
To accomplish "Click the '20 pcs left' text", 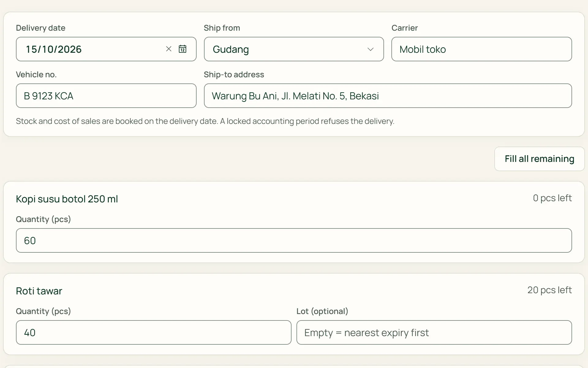I will click(549, 290).
